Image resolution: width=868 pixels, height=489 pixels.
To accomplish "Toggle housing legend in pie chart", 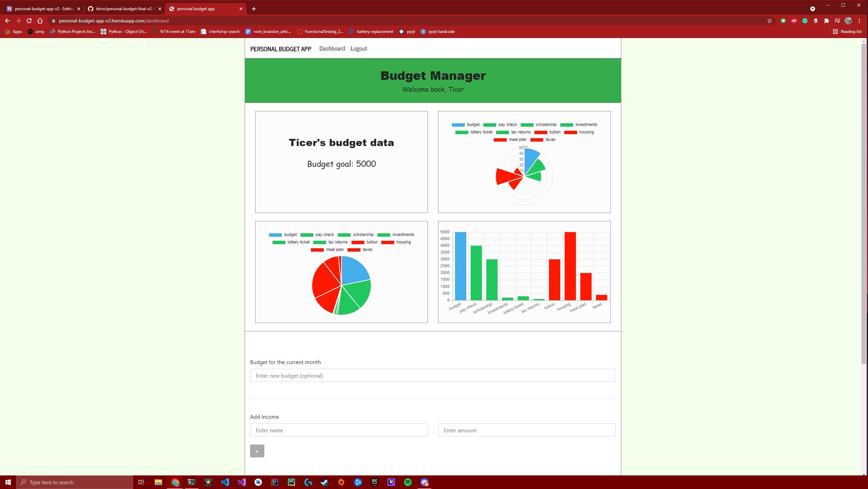I will tap(396, 242).
